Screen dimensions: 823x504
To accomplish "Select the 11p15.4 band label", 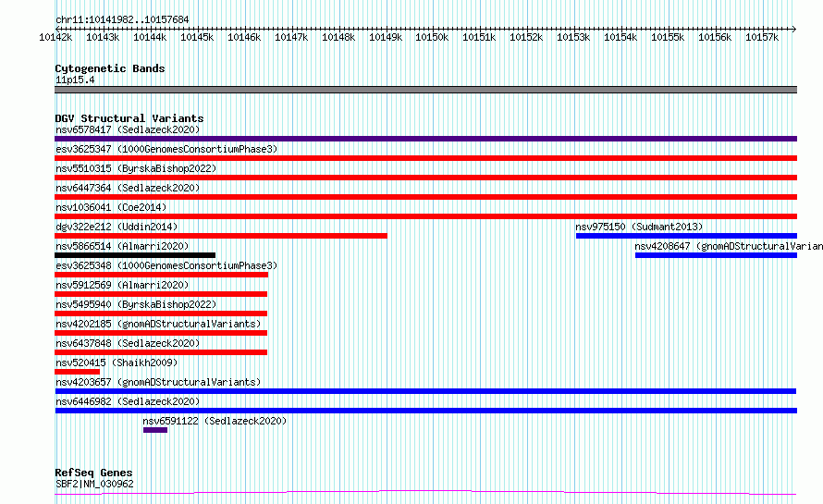I will [75, 80].
